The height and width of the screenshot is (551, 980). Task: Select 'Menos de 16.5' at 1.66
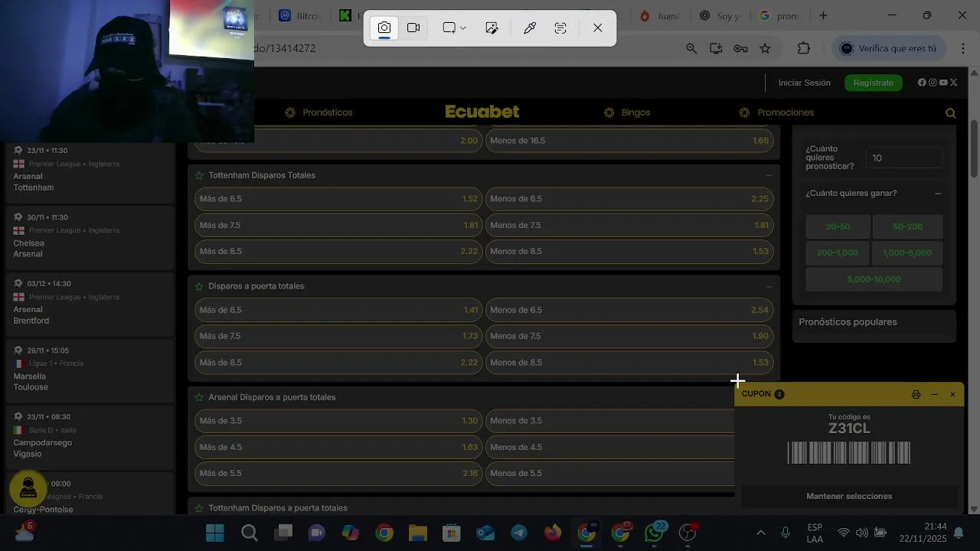(x=629, y=141)
